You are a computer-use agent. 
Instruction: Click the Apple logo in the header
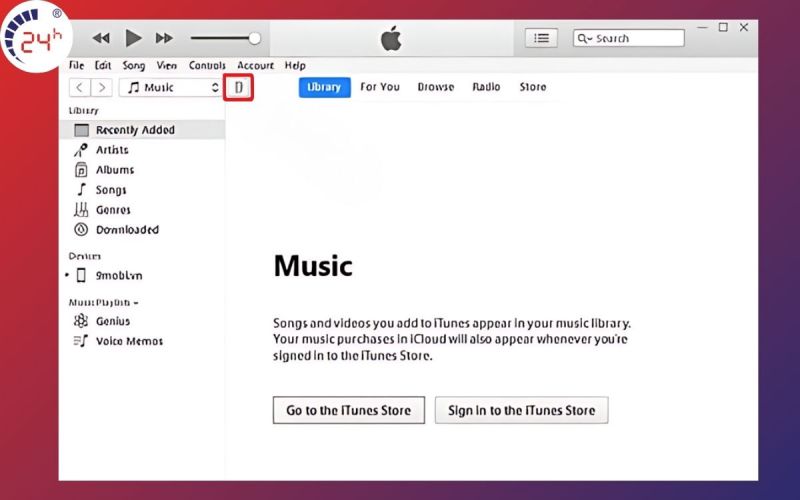(391, 39)
